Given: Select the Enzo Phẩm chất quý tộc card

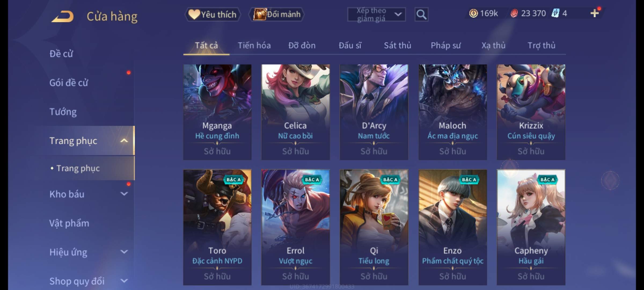Looking at the screenshot, I should (453, 227).
